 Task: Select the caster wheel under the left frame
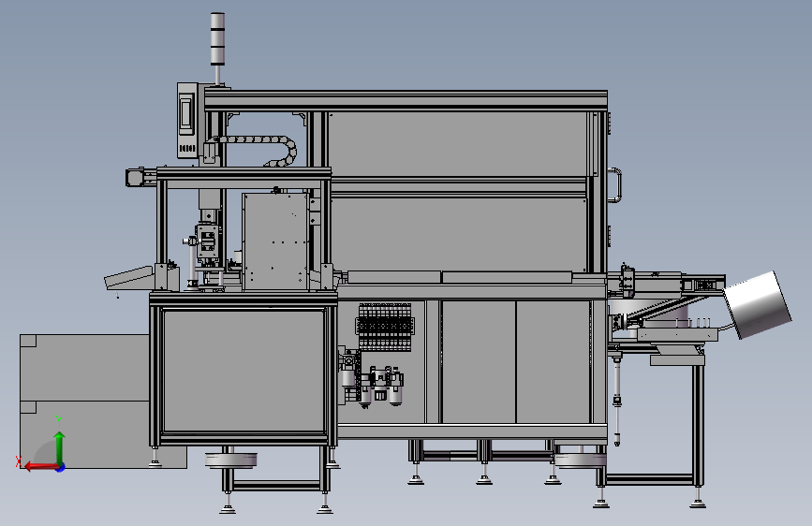pos(231,460)
